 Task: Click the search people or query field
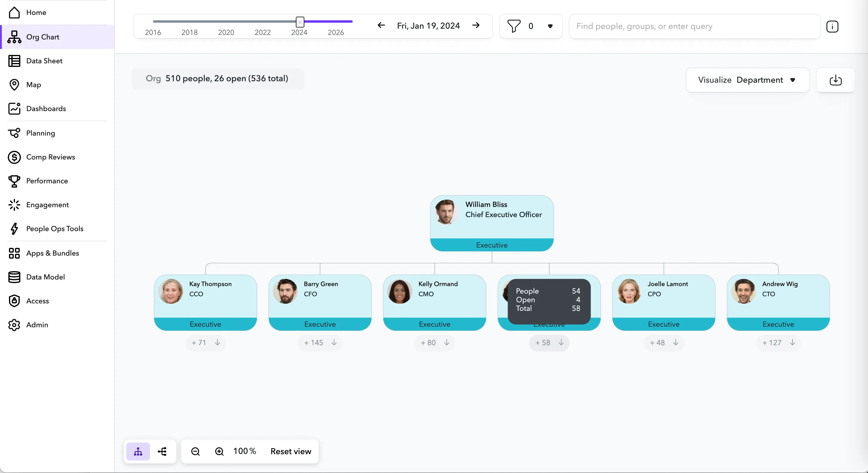(695, 26)
